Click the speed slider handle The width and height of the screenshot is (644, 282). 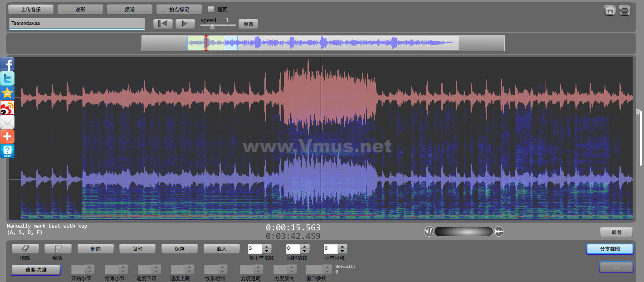[212, 27]
